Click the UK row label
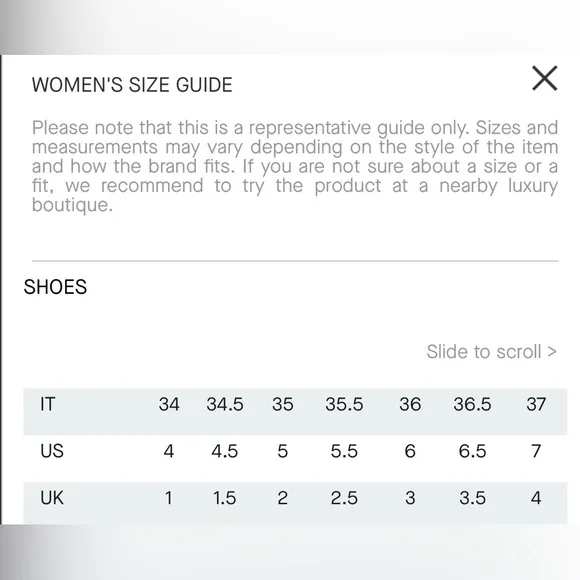Image resolution: width=580 pixels, height=580 pixels. (52, 498)
